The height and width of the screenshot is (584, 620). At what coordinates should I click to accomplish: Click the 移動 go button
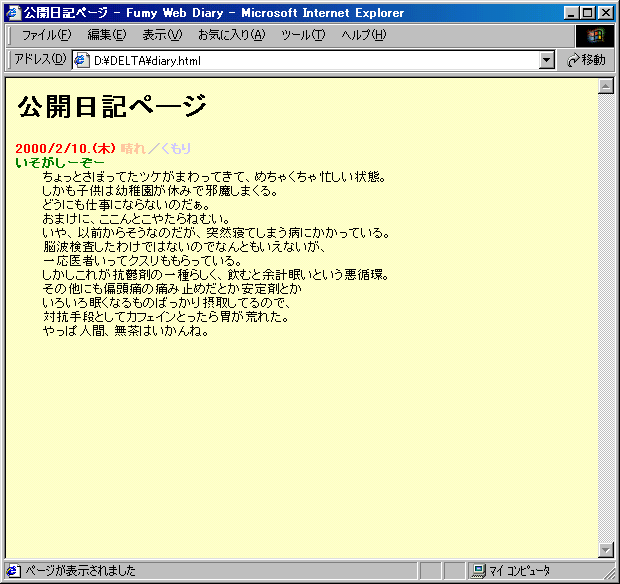click(x=586, y=60)
